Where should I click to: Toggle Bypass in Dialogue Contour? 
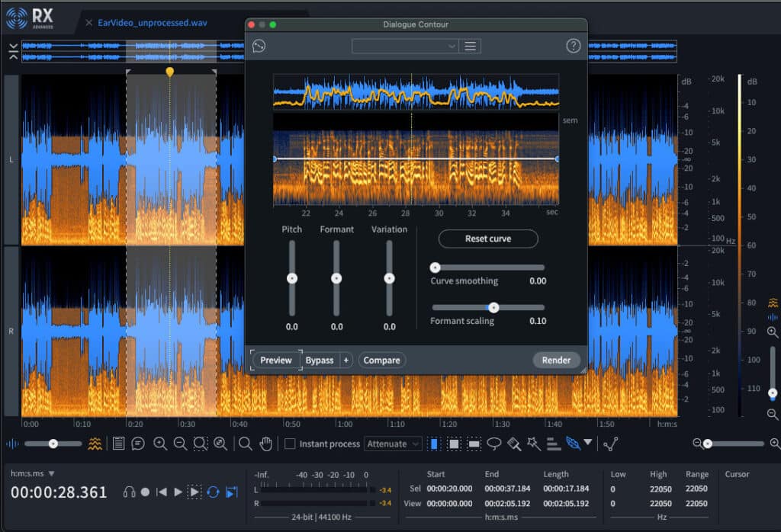(x=320, y=360)
